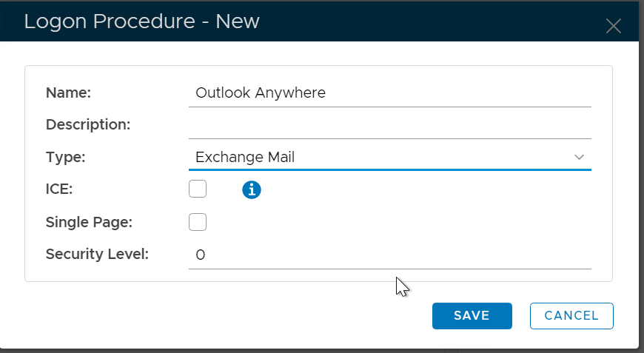
Task: Tick the Single Page checkbox
Action: pyautogui.click(x=198, y=222)
